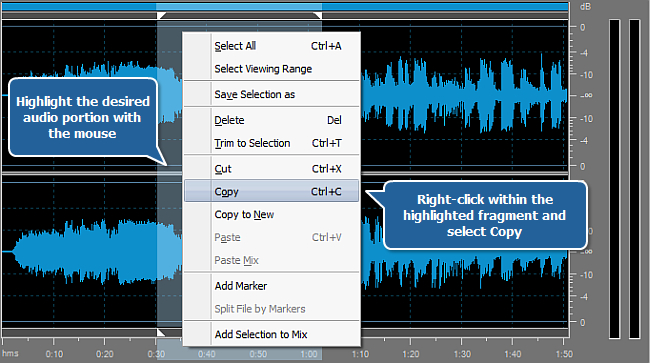Click the top-left selection start marker triangle
The width and height of the screenshot is (650, 363).
coord(161,16)
